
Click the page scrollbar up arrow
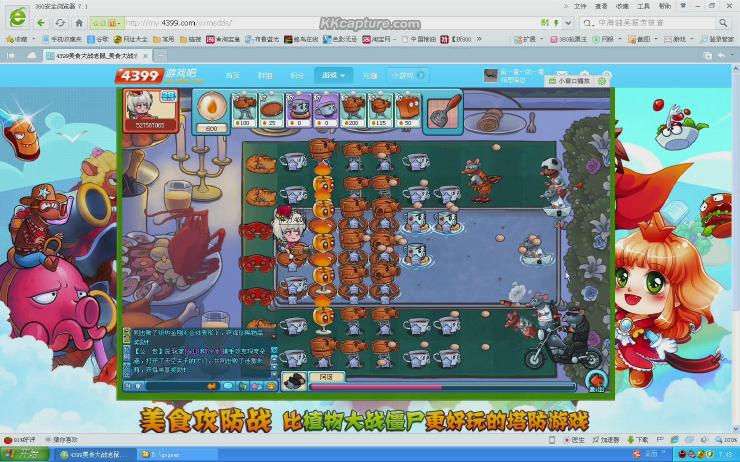735,69
